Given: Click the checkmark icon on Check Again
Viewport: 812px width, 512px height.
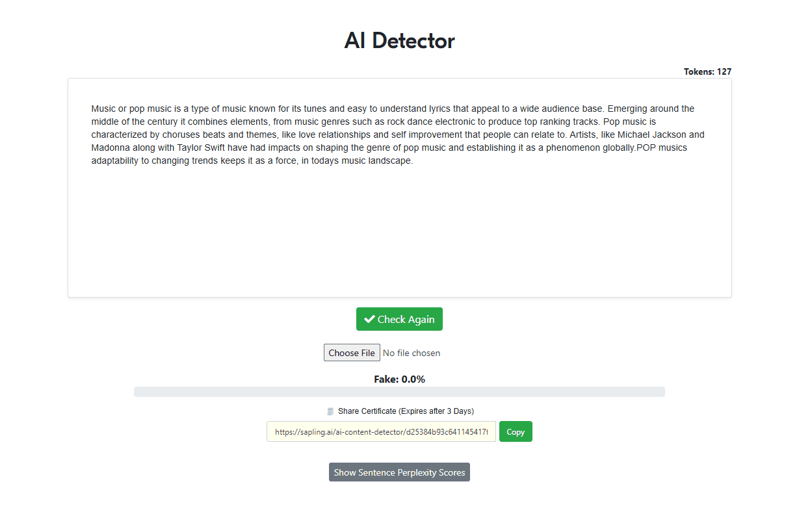Looking at the screenshot, I should [x=369, y=319].
